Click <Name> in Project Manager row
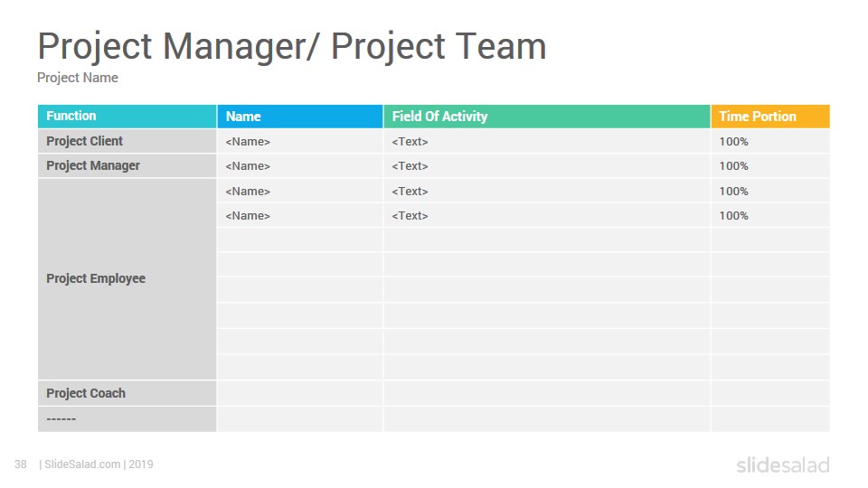The width and height of the screenshot is (868, 488). 248,166
